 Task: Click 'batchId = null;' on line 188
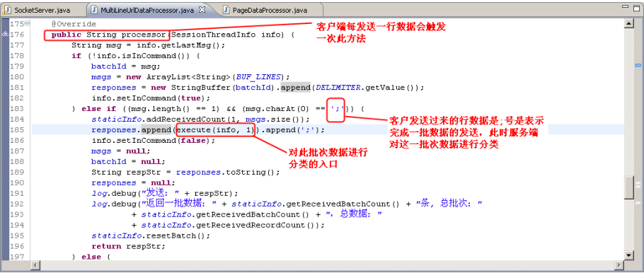(x=128, y=162)
